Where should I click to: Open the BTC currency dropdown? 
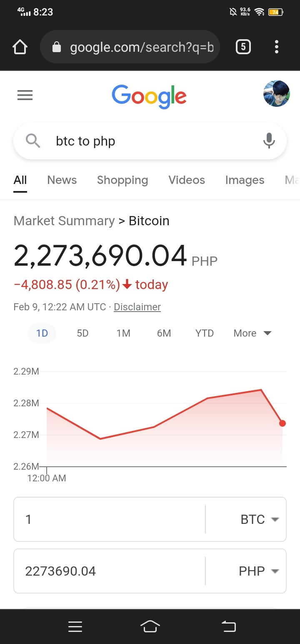pyautogui.click(x=259, y=519)
